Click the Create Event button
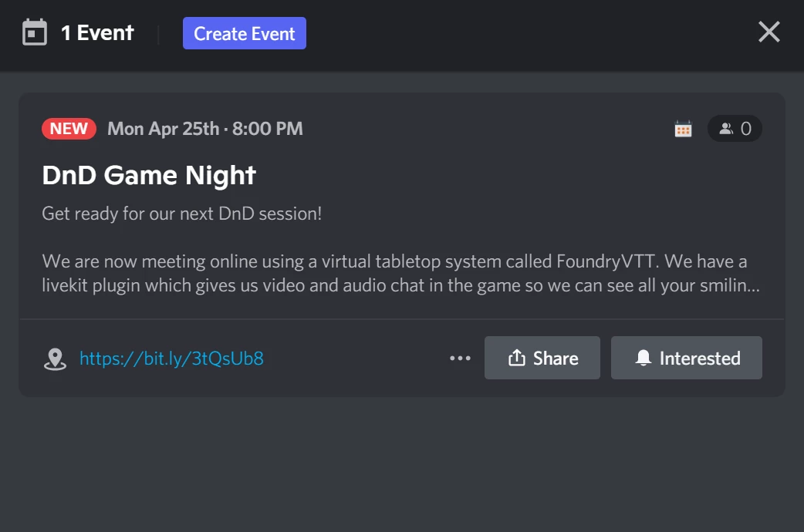The image size is (804, 532). pos(244,33)
